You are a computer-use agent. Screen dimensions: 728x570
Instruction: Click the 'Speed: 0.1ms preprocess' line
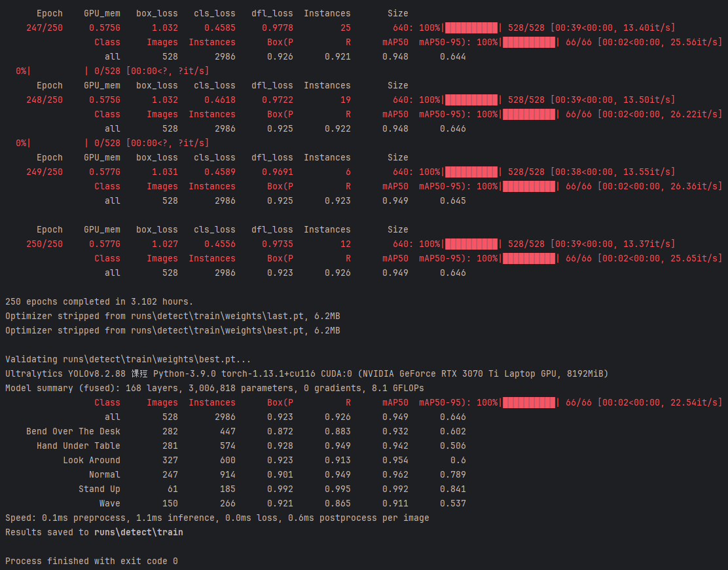click(x=217, y=518)
